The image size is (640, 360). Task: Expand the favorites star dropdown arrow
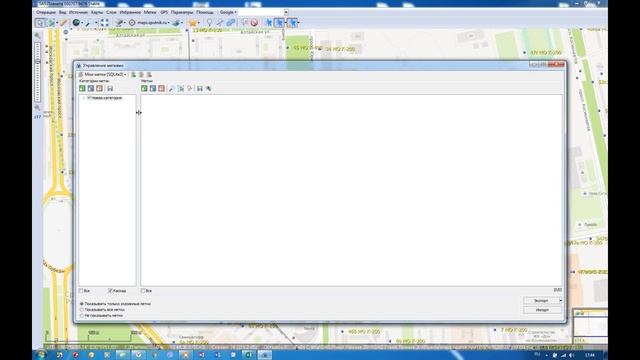tap(199, 23)
